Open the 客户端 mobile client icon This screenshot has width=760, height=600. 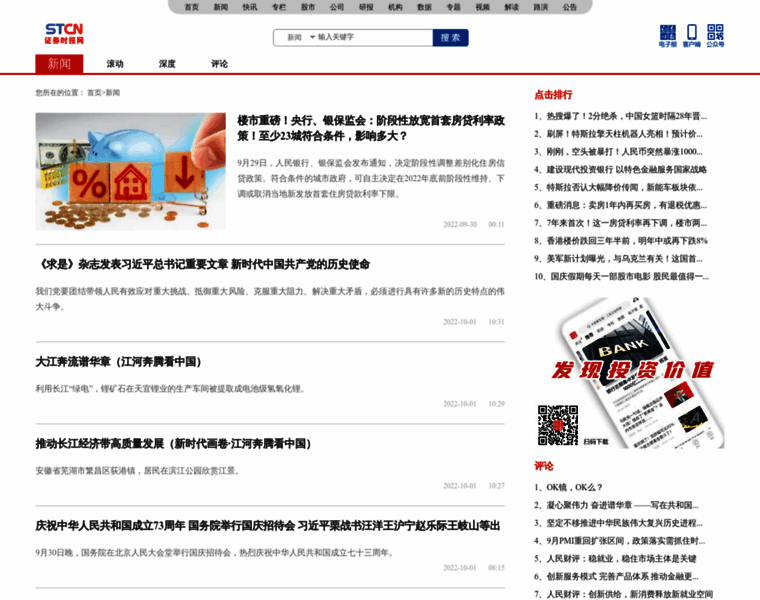click(x=691, y=35)
